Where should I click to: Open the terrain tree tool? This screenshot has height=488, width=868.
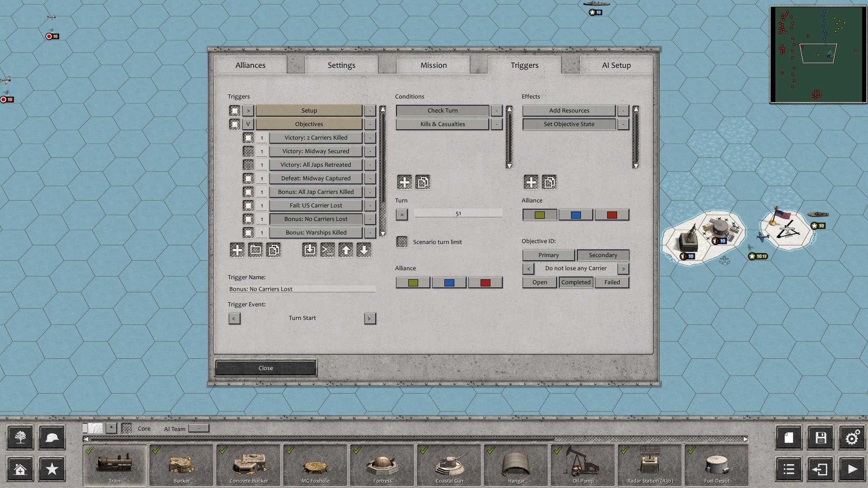click(x=20, y=437)
